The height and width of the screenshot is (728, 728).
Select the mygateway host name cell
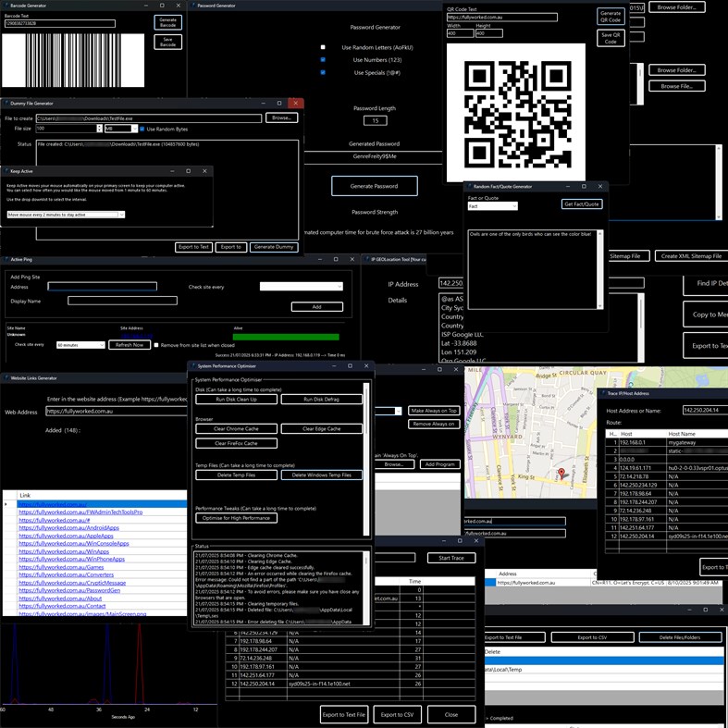697,442
